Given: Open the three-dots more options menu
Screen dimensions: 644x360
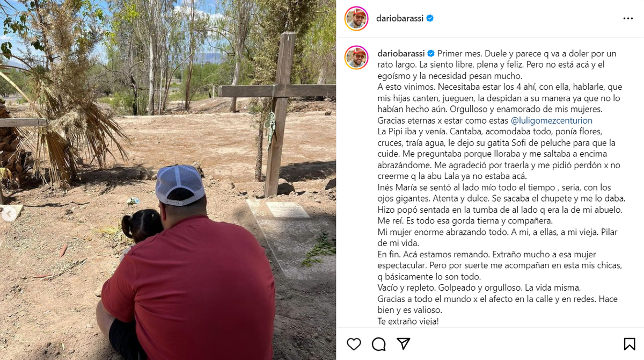Looking at the screenshot, I should [x=628, y=18].
